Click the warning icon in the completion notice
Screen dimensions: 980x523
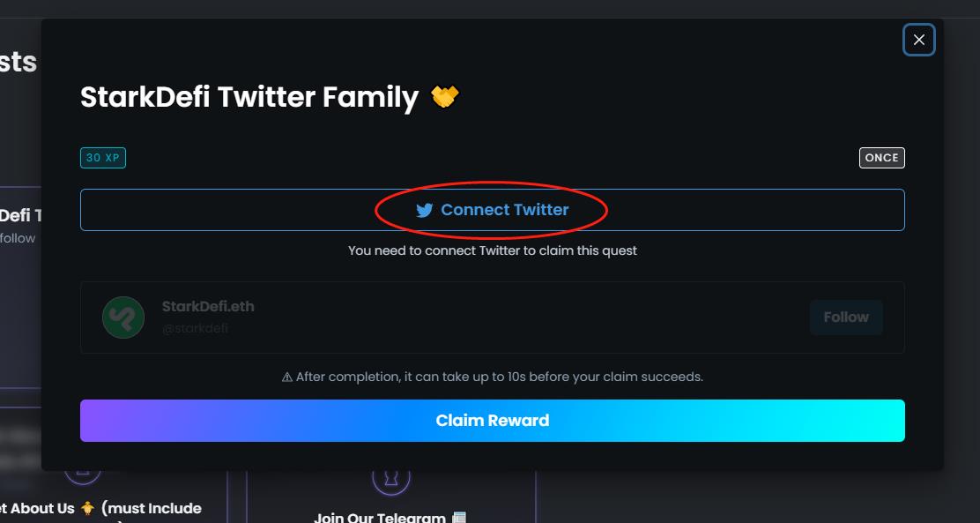[x=287, y=377]
